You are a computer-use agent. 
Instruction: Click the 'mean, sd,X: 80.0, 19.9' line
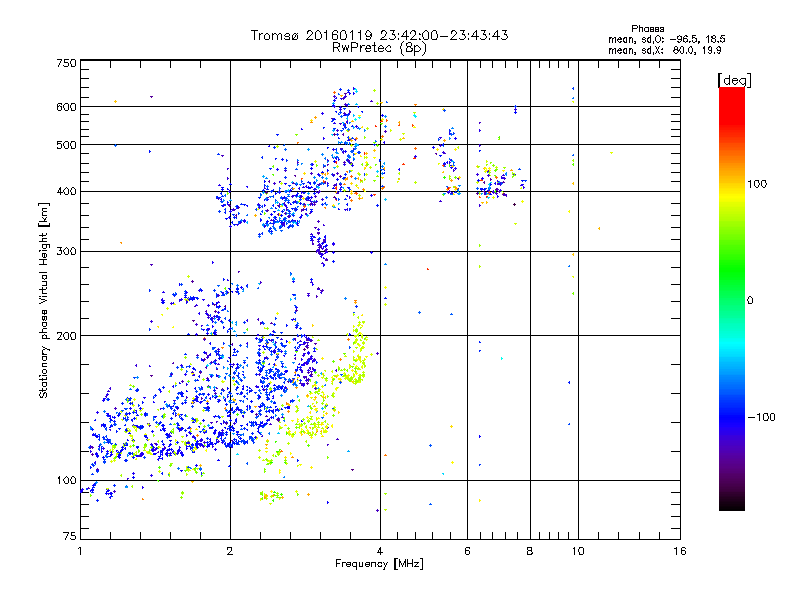[x=664, y=50]
